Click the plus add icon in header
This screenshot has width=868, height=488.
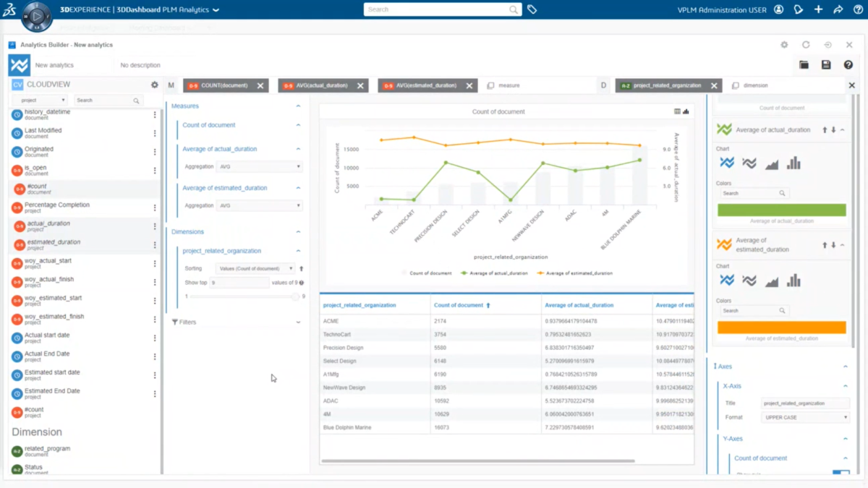click(818, 10)
